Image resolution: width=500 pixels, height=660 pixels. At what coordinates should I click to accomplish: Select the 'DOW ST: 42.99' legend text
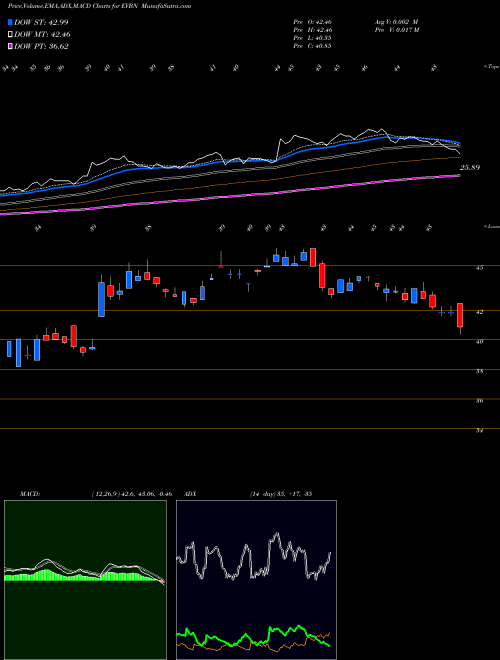pyautogui.click(x=41, y=22)
